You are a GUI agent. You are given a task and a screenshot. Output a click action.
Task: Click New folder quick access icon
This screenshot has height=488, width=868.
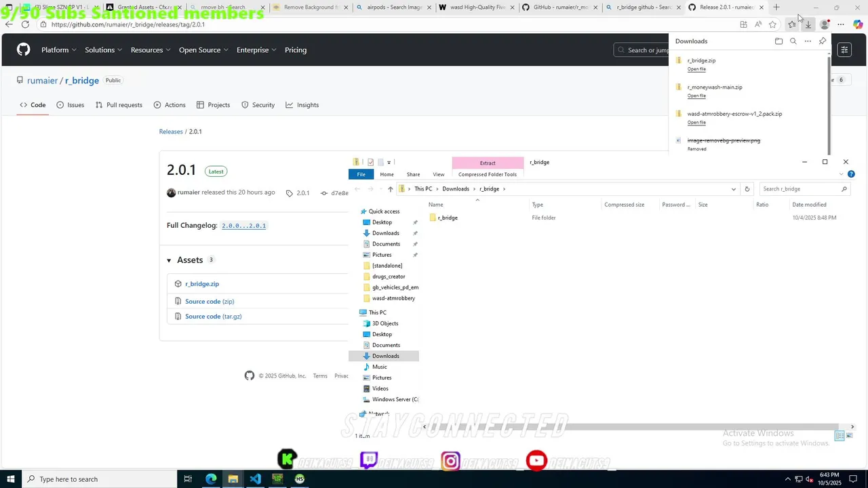pyautogui.click(x=380, y=162)
